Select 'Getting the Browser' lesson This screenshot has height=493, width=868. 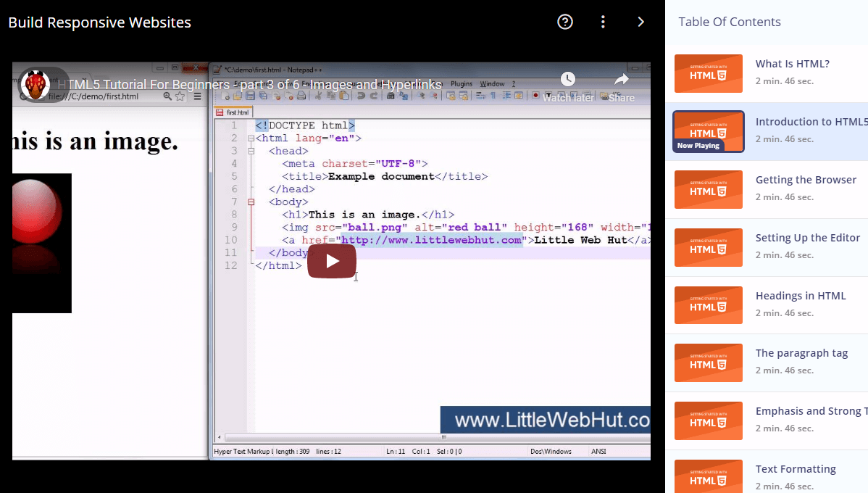pyautogui.click(x=806, y=180)
